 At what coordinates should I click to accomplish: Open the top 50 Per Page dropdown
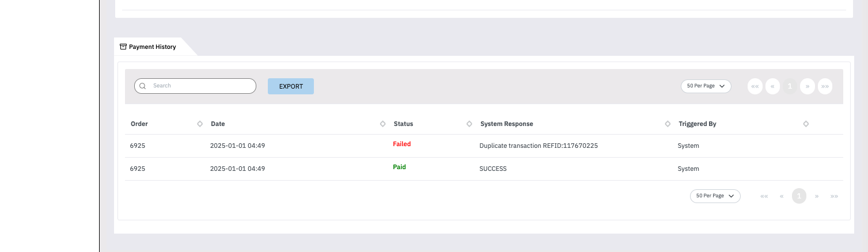[706, 86]
